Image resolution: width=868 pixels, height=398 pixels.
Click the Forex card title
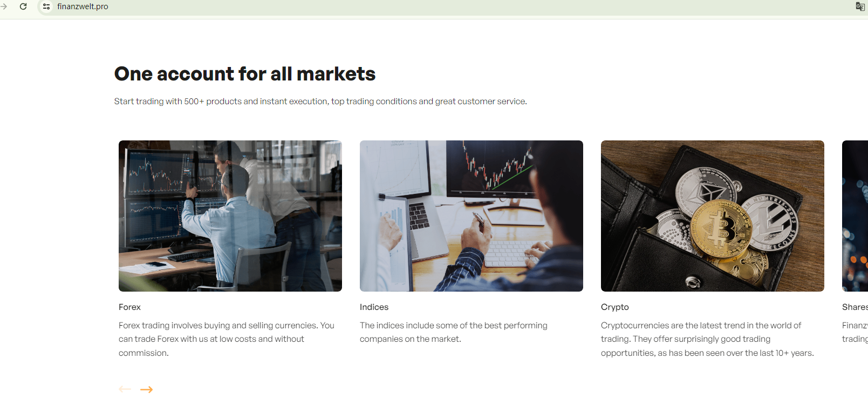tap(129, 307)
